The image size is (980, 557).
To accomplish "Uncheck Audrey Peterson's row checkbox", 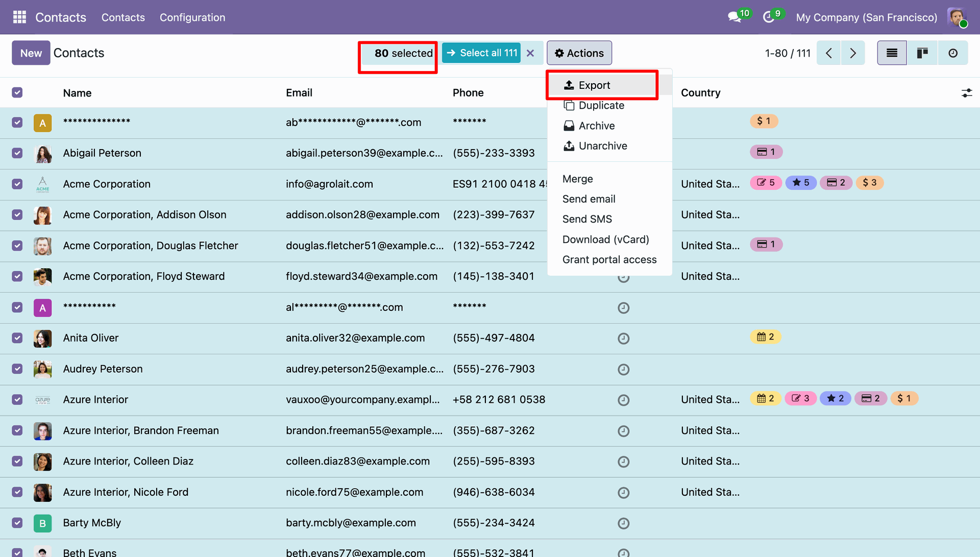I will coord(17,369).
